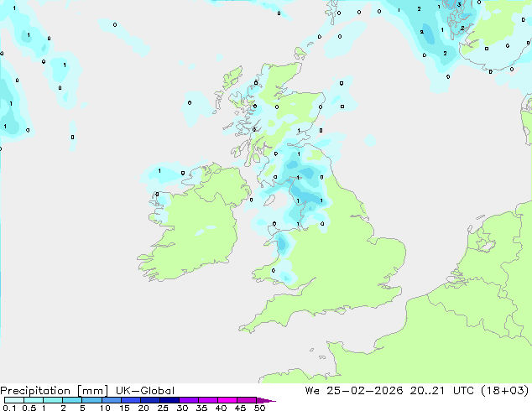Click the legend swatch between 10 and 15
Image resolution: width=532 pixels, height=411 pixels.
point(111,400)
